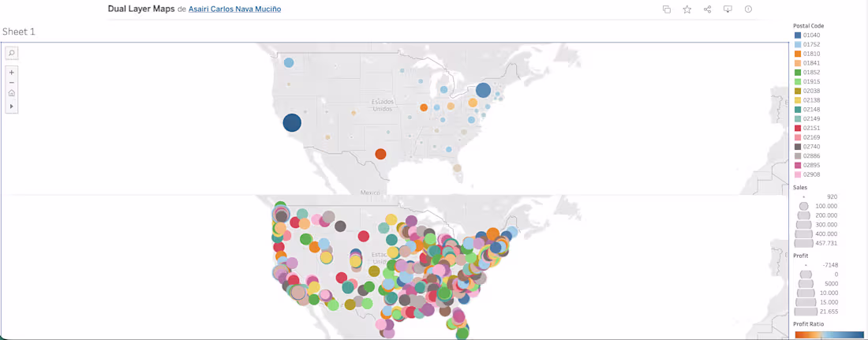Highlight legend swatch for postal code 01915
This screenshot has height=340, width=868.
798,81
